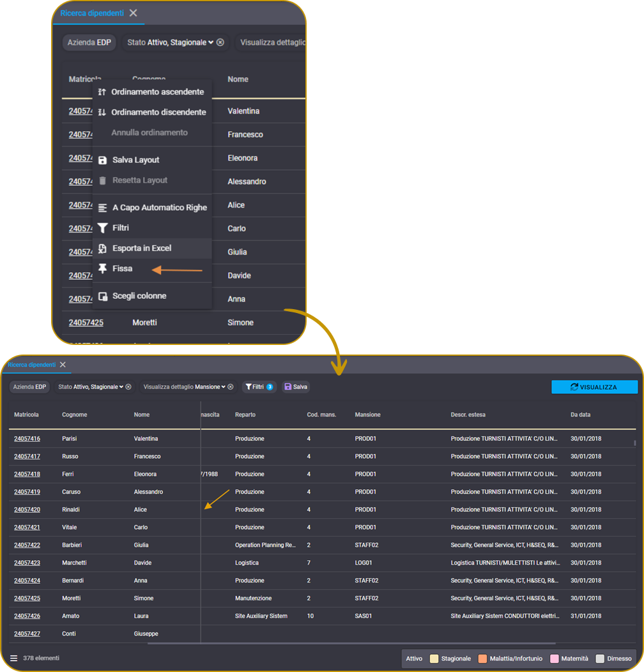Close the Ricerca dipendenti tab in the lower window
This screenshot has height=672, width=644.
click(63, 365)
